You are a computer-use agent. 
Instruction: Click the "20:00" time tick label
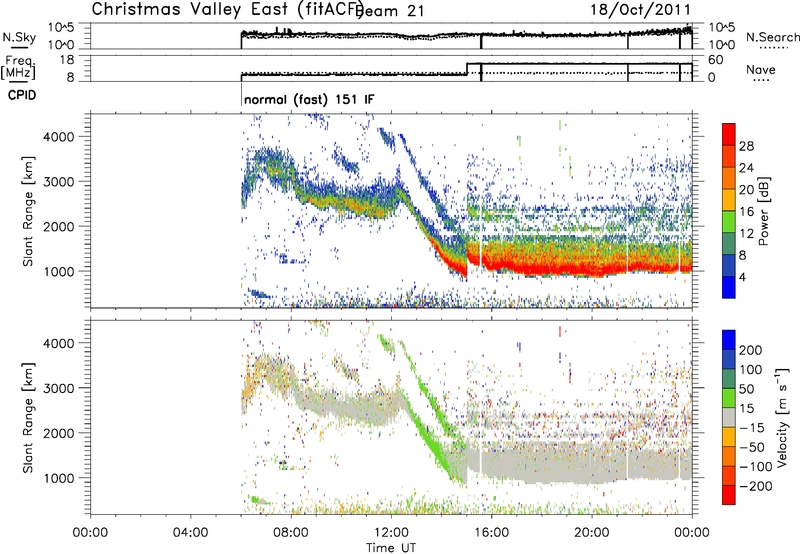(x=591, y=533)
